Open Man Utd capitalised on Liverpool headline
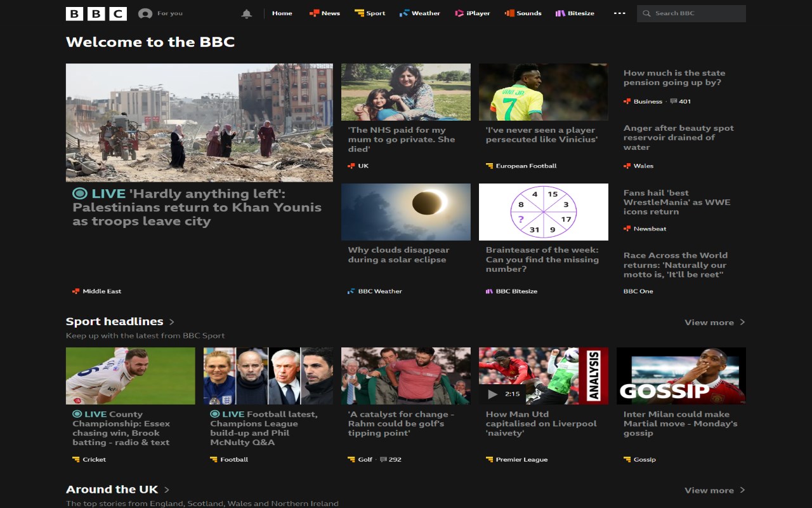The height and width of the screenshot is (508, 812). pyautogui.click(x=541, y=424)
